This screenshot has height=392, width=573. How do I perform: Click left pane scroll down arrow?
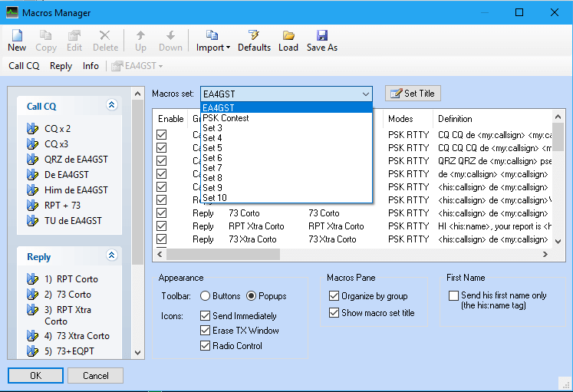click(x=137, y=353)
